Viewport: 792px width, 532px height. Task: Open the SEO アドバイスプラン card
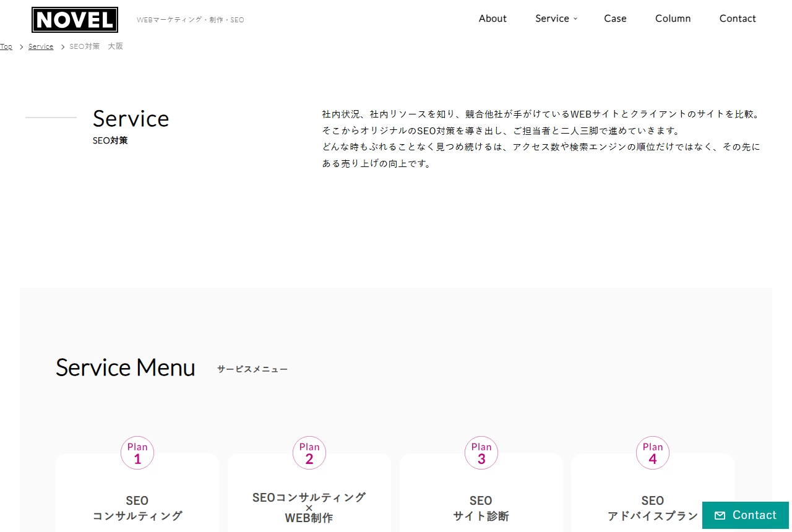[x=653, y=492]
